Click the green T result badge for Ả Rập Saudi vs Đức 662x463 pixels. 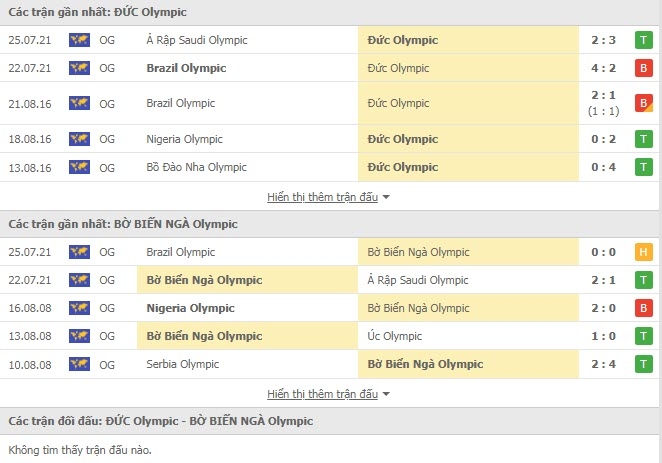tap(643, 40)
